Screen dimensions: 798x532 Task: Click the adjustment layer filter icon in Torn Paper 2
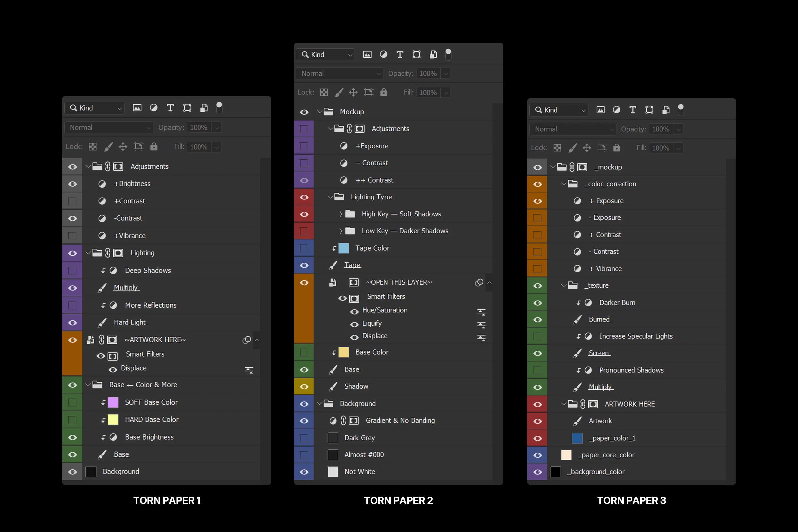click(x=383, y=54)
